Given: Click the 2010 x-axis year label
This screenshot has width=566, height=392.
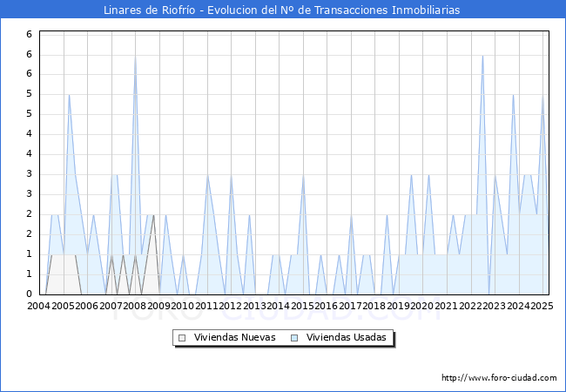Looking at the screenshot, I should pyautogui.click(x=183, y=306).
